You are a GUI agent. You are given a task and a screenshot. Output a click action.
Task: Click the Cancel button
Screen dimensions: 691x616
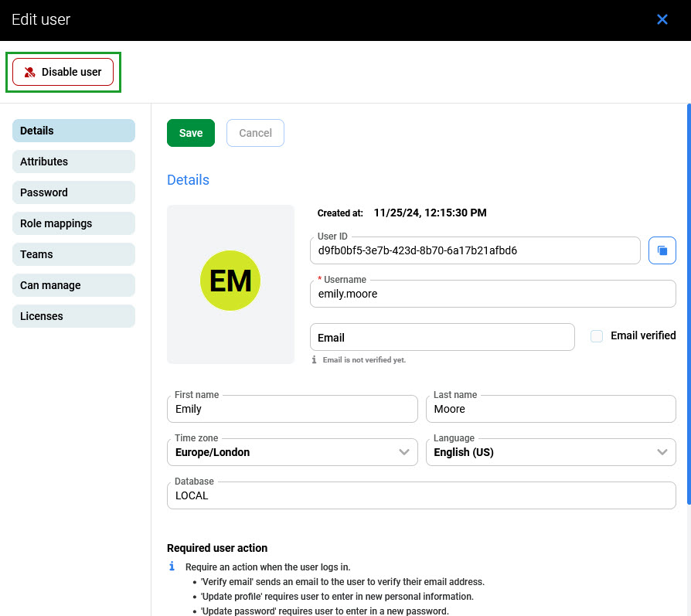pos(255,133)
